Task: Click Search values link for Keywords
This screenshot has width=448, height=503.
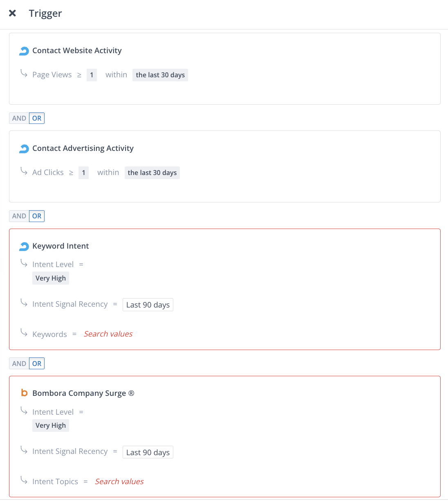Action: (x=108, y=334)
